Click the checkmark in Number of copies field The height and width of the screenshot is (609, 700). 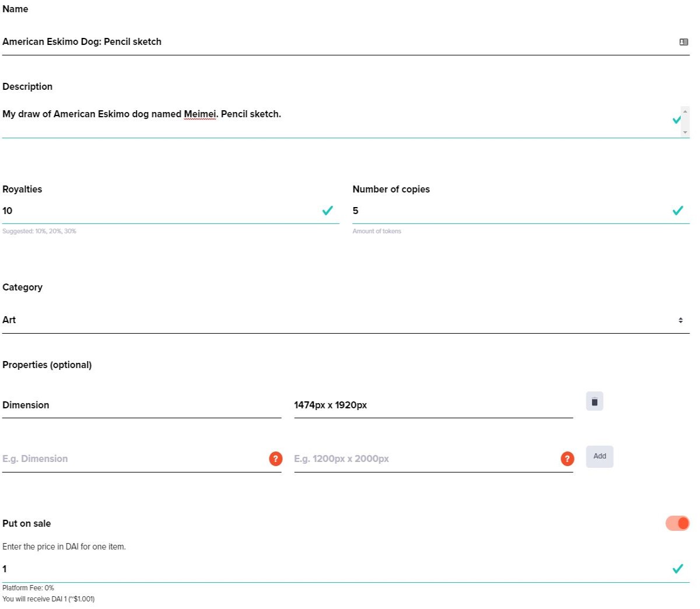pyautogui.click(x=678, y=211)
